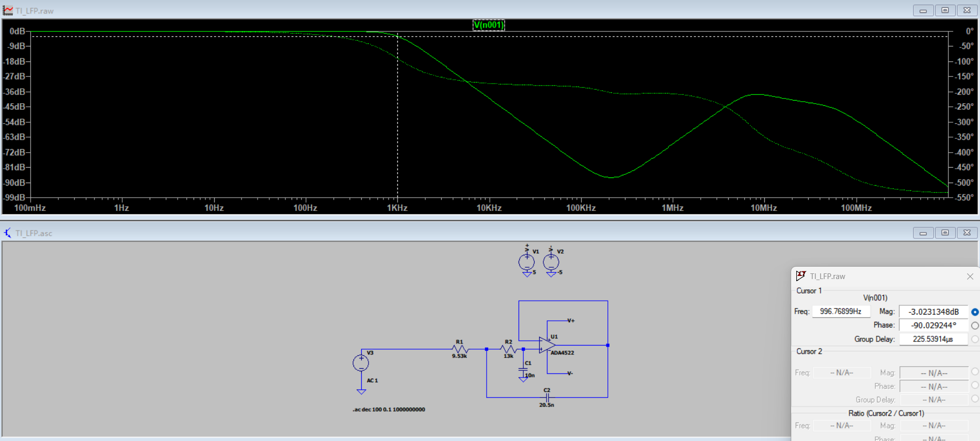The height and width of the screenshot is (441, 980).
Task: Click the Group Delay value field
Action: point(933,339)
